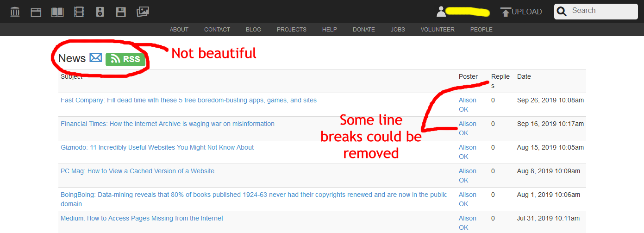
Task: Open the ABOUT menu item
Action: [x=179, y=30]
